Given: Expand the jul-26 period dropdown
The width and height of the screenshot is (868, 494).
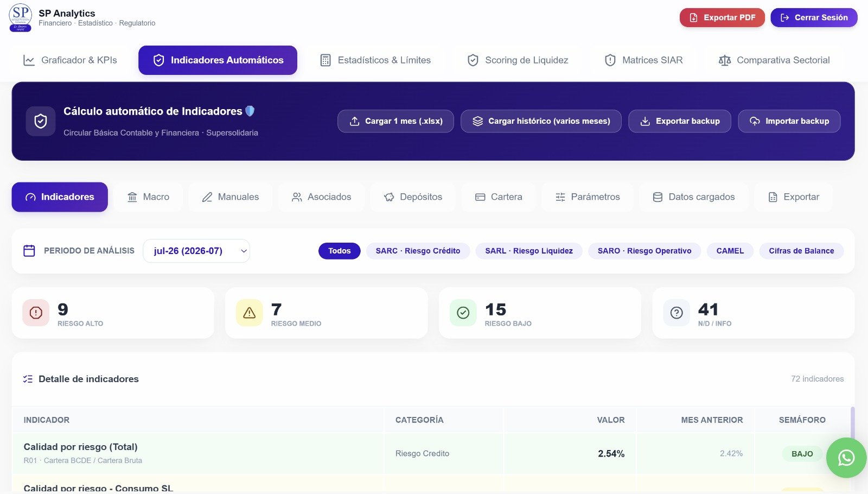Looking at the screenshot, I should point(196,251).
